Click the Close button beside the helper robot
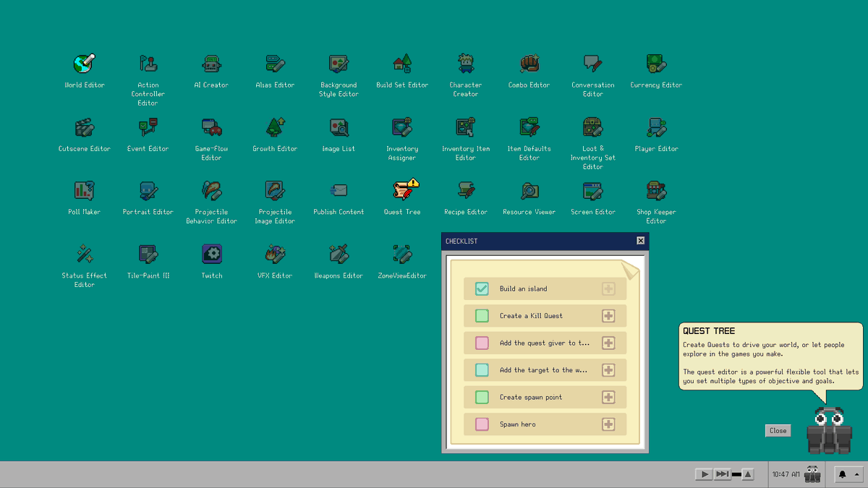 778,430
